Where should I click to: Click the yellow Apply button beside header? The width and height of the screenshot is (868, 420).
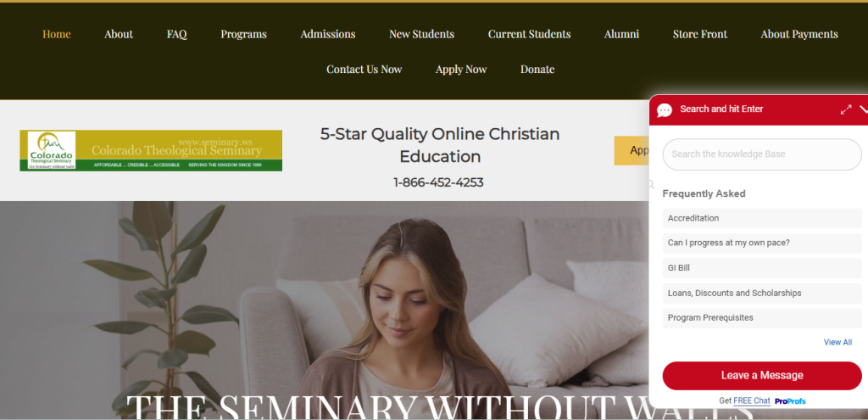(x=632, y=151)
